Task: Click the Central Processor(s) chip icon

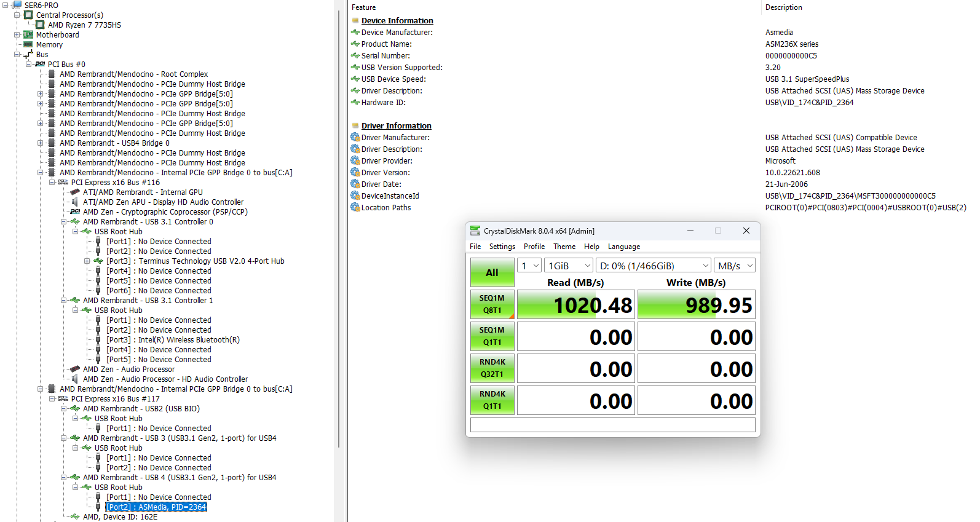Action: 28,15
